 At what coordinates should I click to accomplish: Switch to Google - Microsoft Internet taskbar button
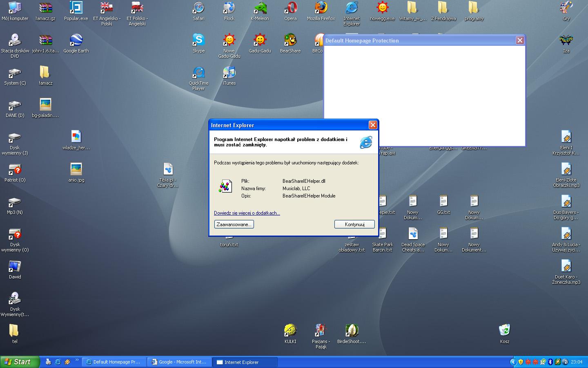(x=179, y=362)
